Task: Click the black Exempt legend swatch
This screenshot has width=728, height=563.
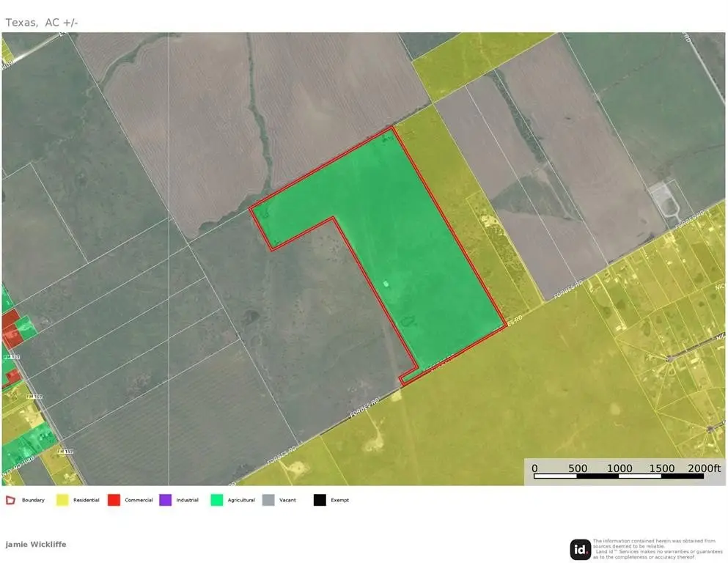Action: coord(319,500)
